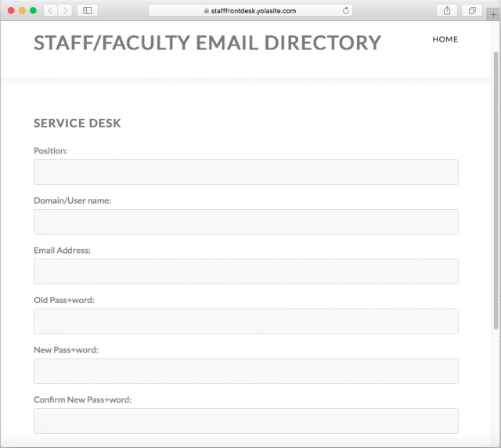Click the "Confirm New Pass+word:" label

pos(82,399)
